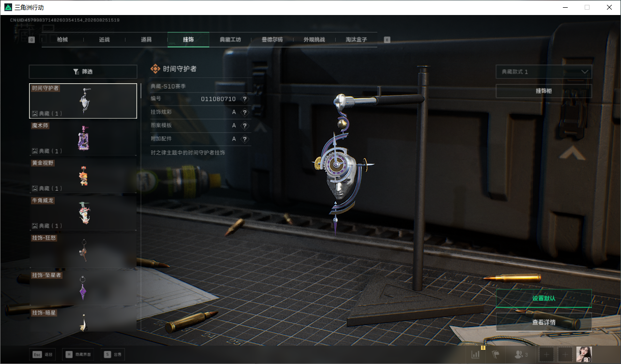Image resolution: width=621 pixels, height=364 pixels.
Task: Click the second empty plus squad slot
Action: tap(565, 355)
